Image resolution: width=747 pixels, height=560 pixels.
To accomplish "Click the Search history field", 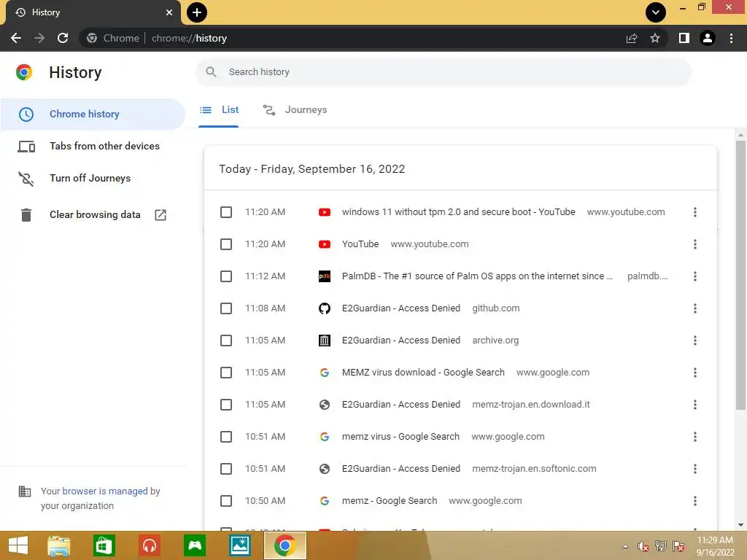I will 444,72.
